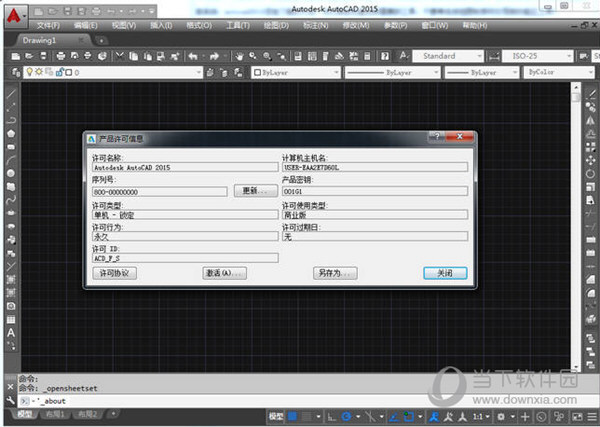Select the Array modify tool
This screenshot has height=427, width=600.
(x=591, y=147)
